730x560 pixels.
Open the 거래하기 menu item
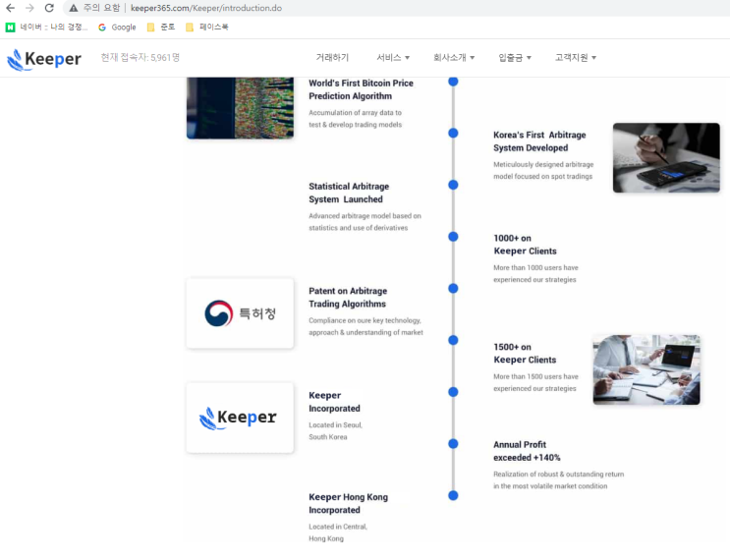[332, 57]
